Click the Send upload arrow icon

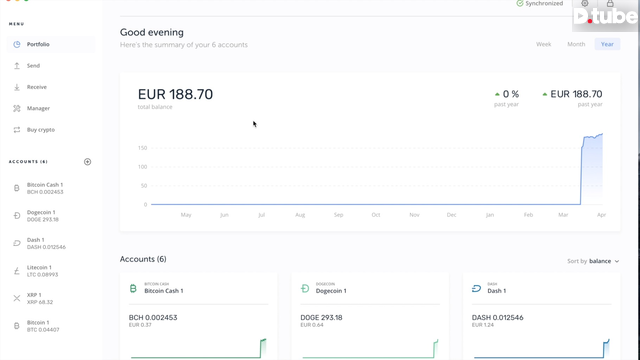pos(17,66)
